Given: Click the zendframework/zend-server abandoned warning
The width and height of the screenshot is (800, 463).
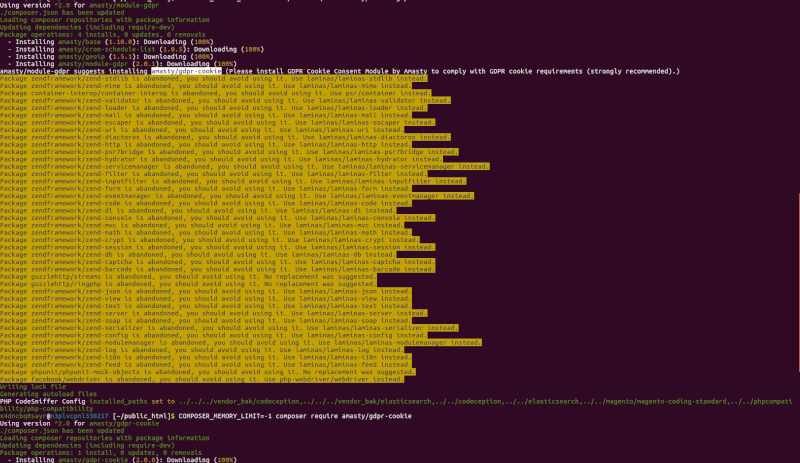Looking at the screenshot, I should (x=213, y=313).
